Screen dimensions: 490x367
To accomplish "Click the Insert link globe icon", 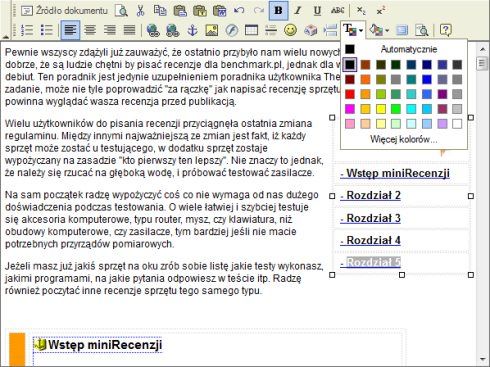I will (x=153, y=30).
